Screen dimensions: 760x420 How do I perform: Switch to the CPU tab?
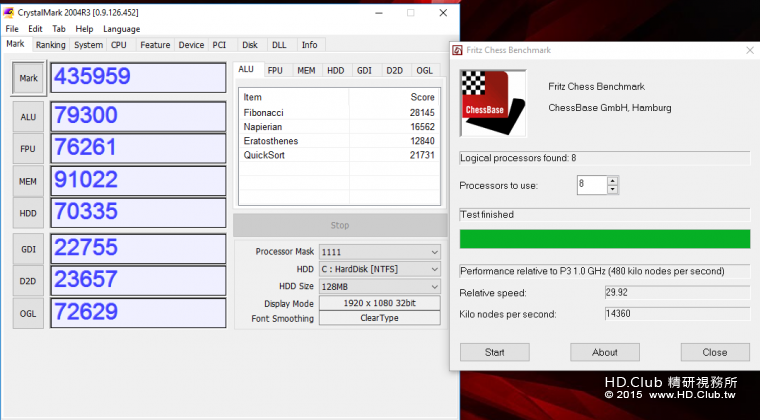[x=119, y=45]
